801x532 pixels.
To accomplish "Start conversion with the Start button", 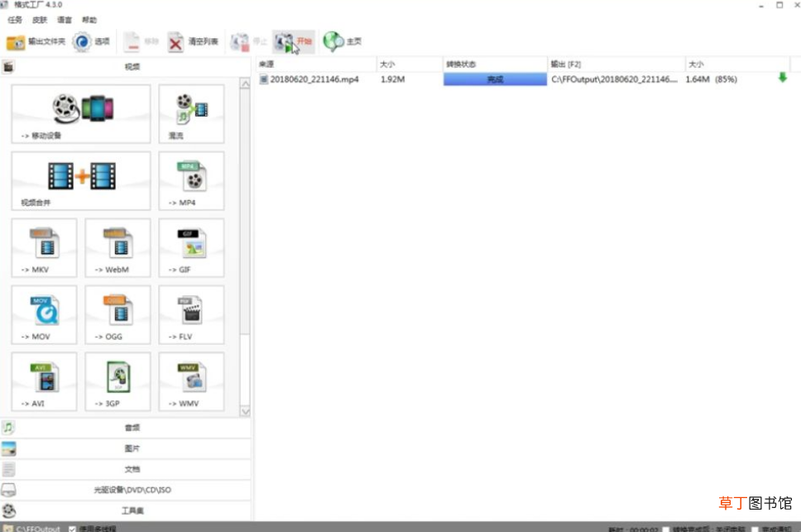I will click(x=293, y=42).
